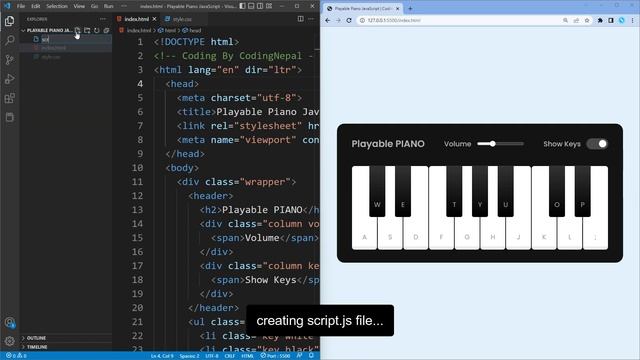Select the Playable Piano browser tab
The width and height of the screenshot is (640, 360).
(x=363, y=8)
